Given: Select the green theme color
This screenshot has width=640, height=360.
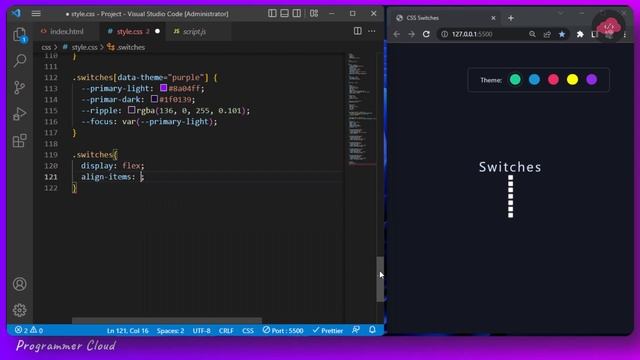Looking at the screenshot, I should pyautogui.click(x=515, y=80).
